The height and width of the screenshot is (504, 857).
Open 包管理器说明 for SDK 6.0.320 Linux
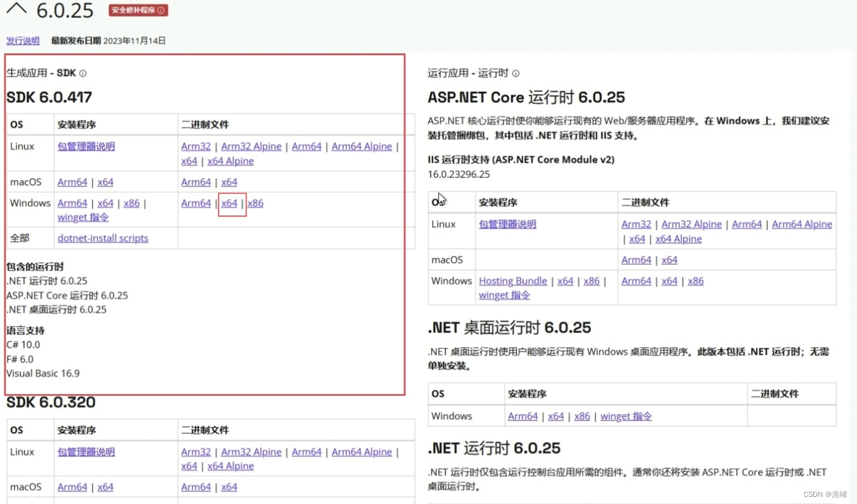coord(86,452)
